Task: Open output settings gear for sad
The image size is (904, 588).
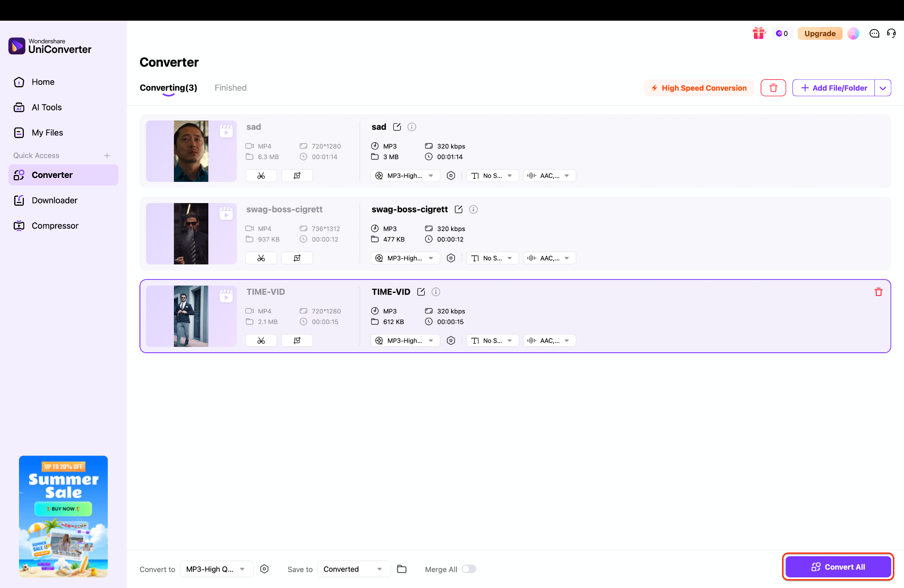Action: 451,176
